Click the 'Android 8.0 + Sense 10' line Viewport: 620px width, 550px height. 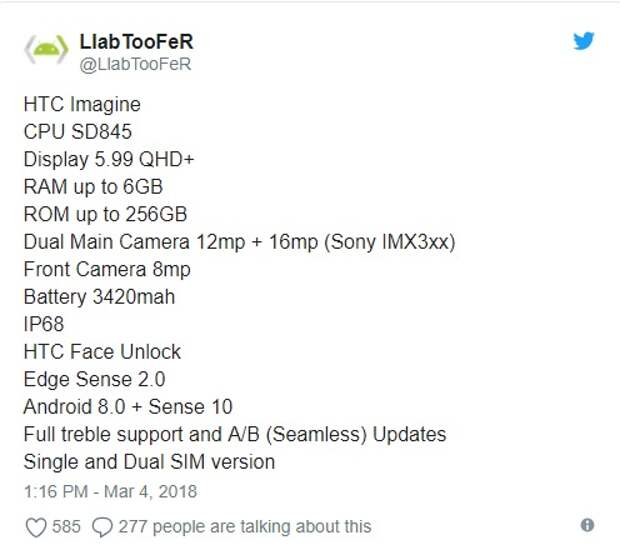point(128,407)
